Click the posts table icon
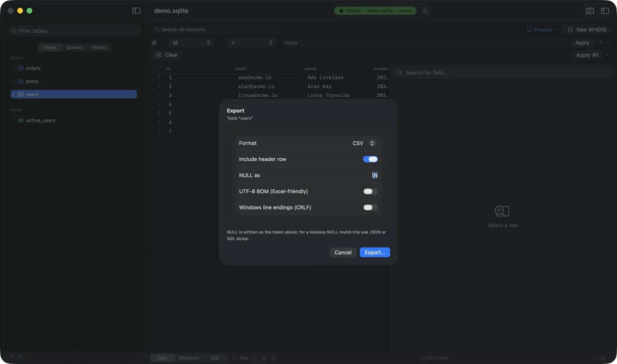The width and height of the screenshot is (617, 364). (x=21, y=81)
